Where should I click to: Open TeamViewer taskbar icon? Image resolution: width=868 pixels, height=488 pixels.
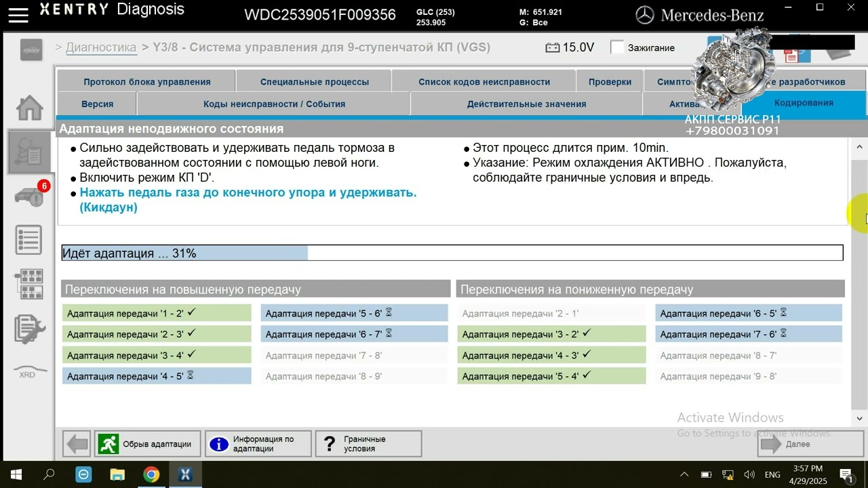point(83,474)
